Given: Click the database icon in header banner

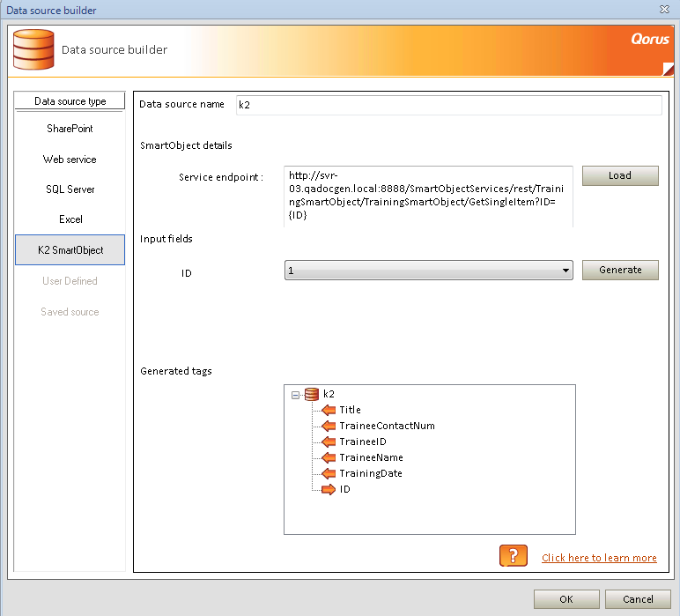Looking at the screenshot, I should tap(33, 49).
